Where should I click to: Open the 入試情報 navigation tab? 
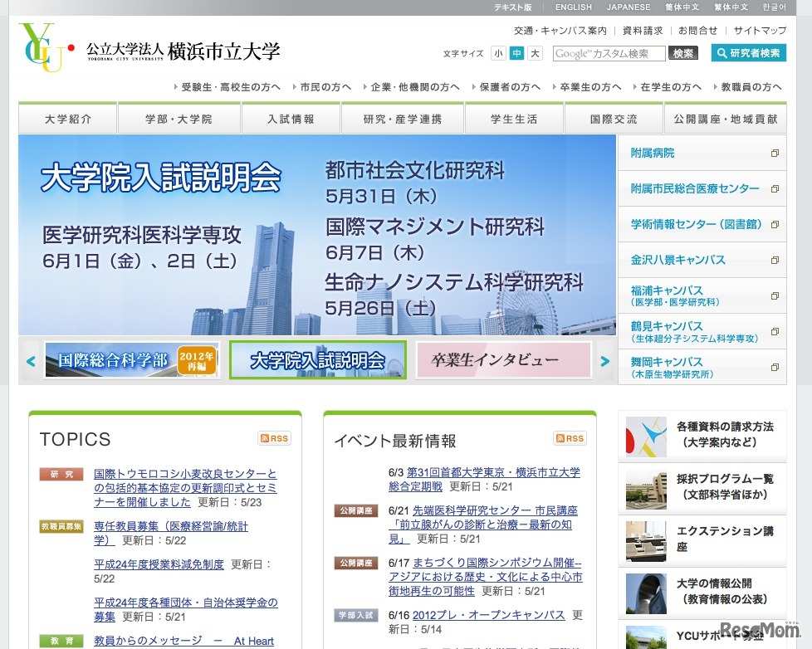point(291,119)
